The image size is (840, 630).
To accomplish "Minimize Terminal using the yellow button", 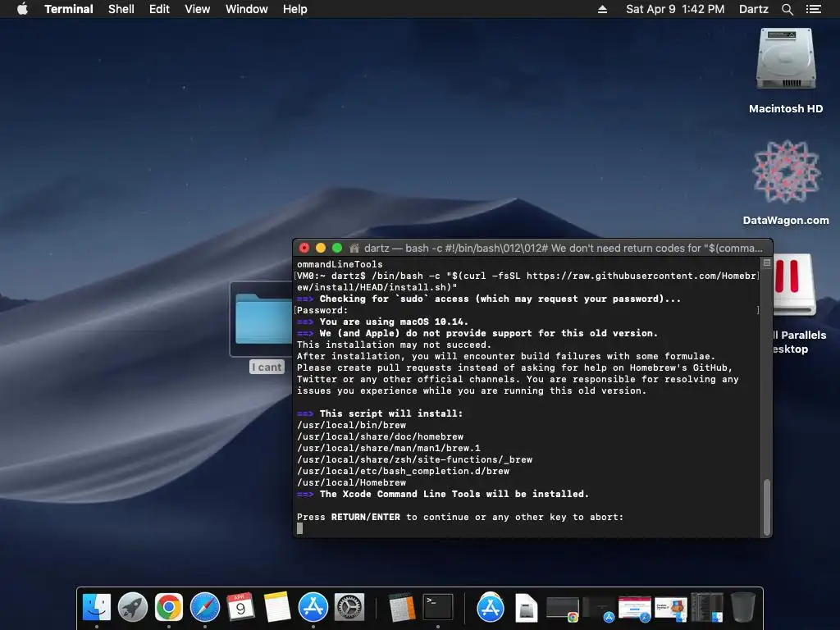I will pos(321,248).
